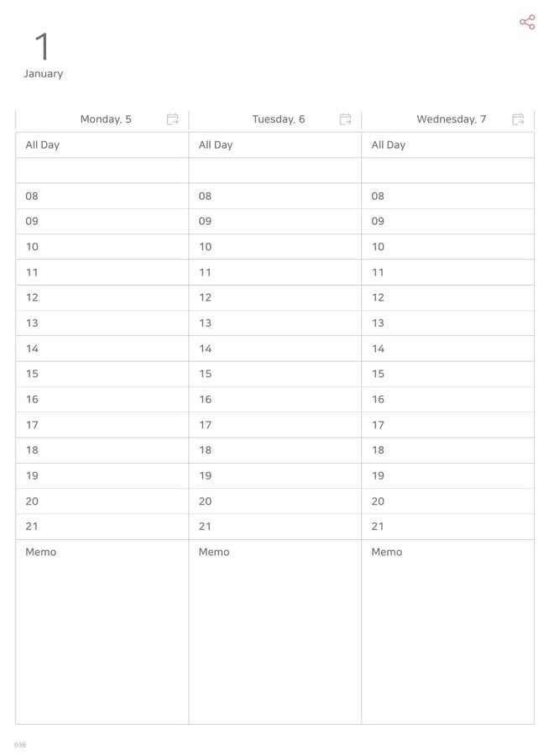Select the 21 time slot on Tuesday
Screen dimensions: 554x756
[275, 527]
